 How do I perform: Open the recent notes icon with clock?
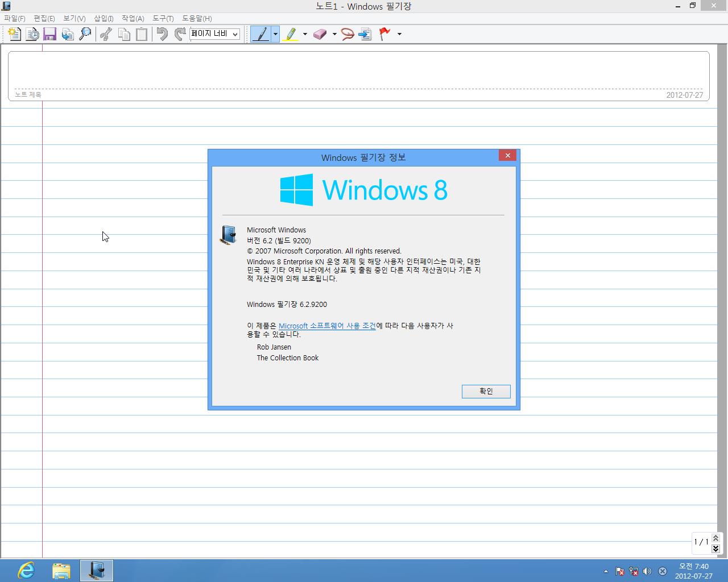32,34
